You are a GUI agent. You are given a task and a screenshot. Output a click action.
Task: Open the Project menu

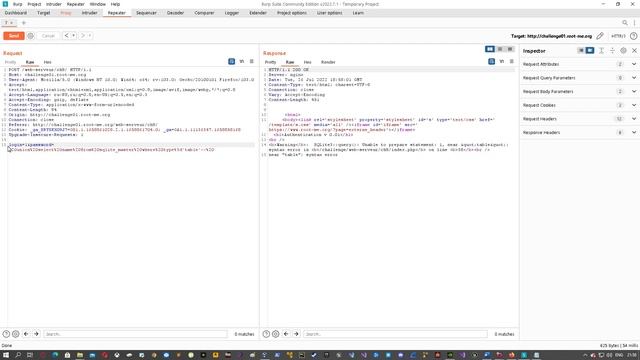(34, 4)
